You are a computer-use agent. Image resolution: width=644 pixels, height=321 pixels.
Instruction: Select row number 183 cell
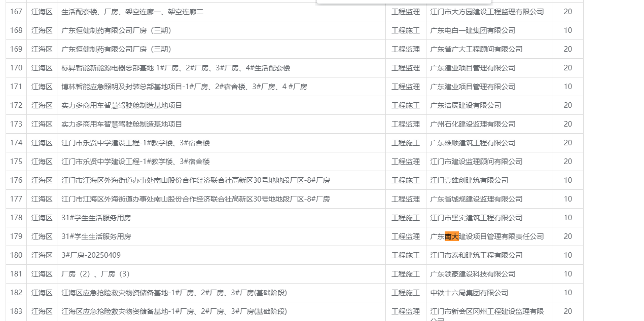pyautogui.click(x=16, y=311)
